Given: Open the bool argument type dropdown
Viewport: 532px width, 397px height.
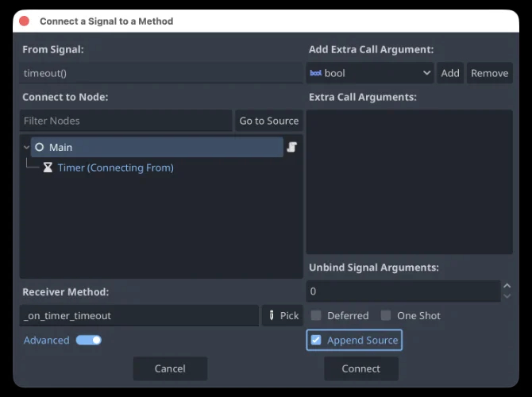Looking at the screenshot, I should coord(369,73).
